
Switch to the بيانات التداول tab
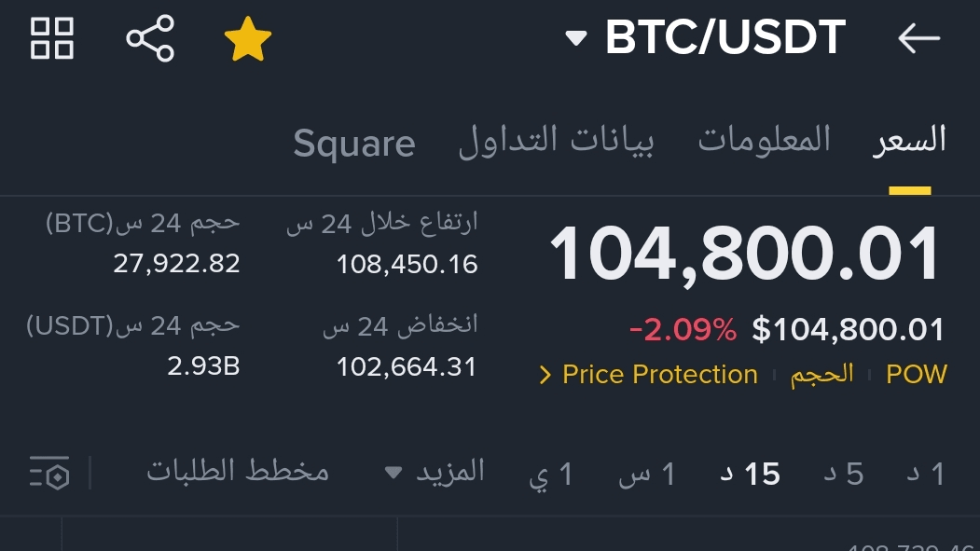tap(557, 141)
